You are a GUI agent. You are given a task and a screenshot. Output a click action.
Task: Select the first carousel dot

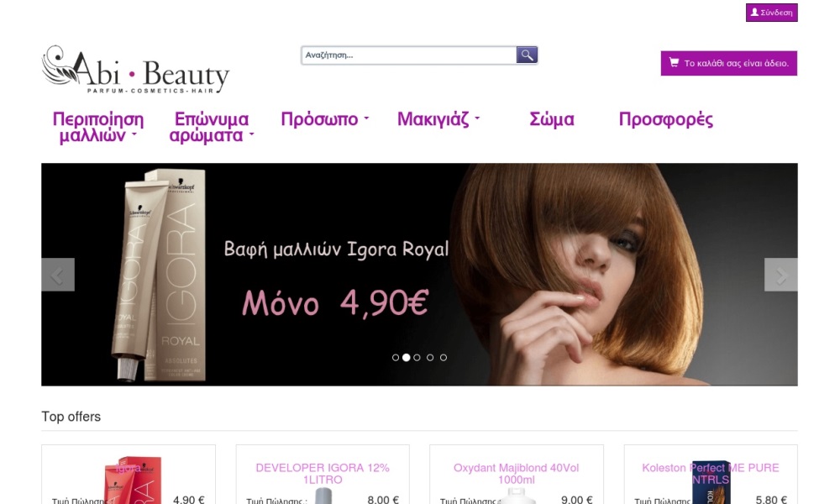396,357
